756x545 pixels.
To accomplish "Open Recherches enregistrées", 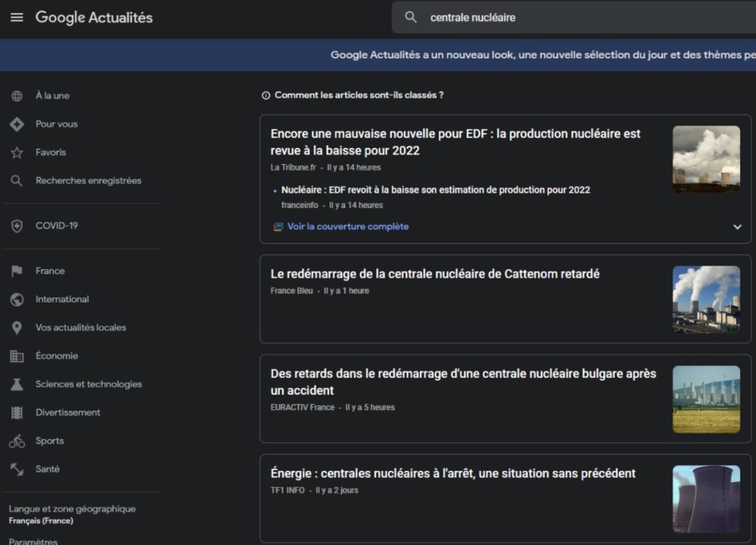I will point(89,181).
